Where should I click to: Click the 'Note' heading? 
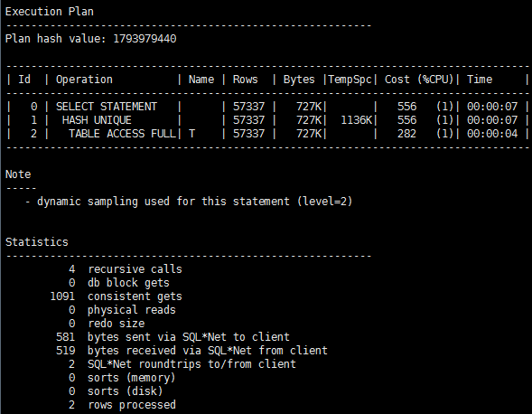tap(18, 174)
